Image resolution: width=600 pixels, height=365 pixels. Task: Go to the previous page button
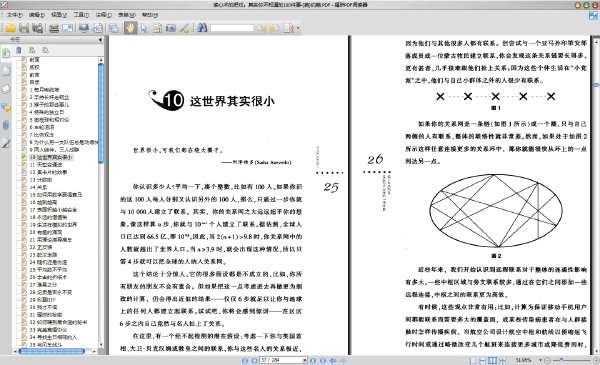254,360
